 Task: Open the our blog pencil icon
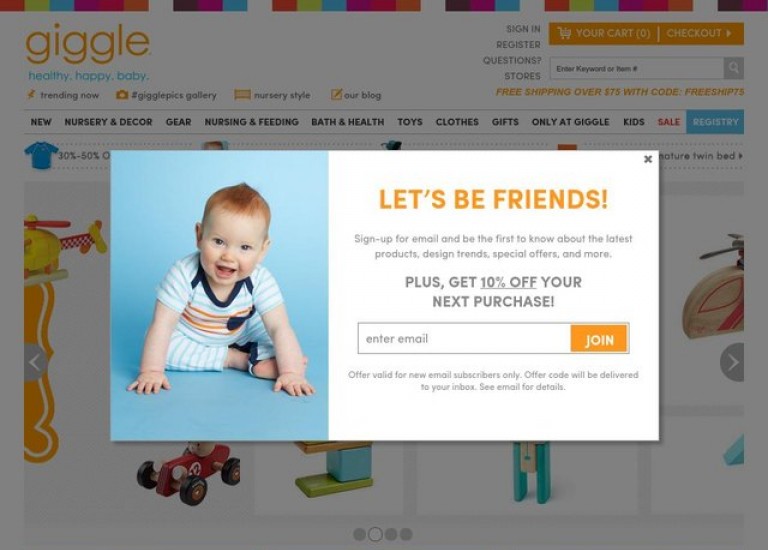coord(336,94)
